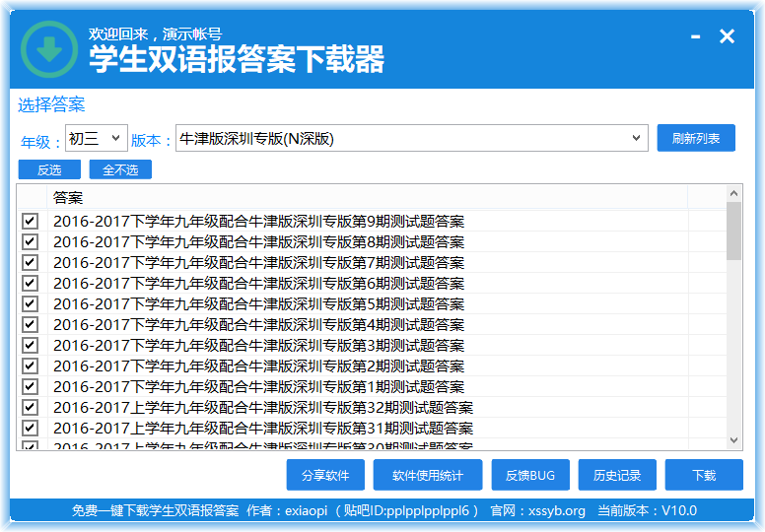Select the 下学年 第1期测试题答案 row text

click(258, 387)
